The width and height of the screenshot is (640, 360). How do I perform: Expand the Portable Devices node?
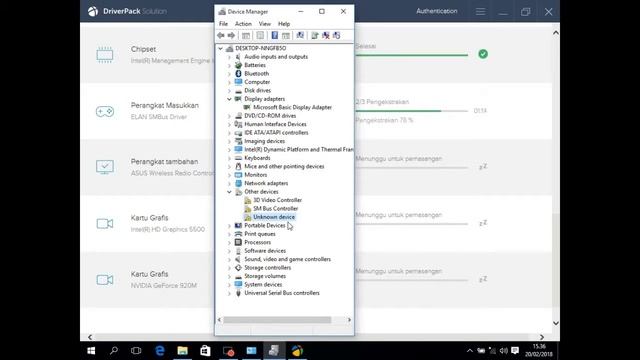pos(229,226)
